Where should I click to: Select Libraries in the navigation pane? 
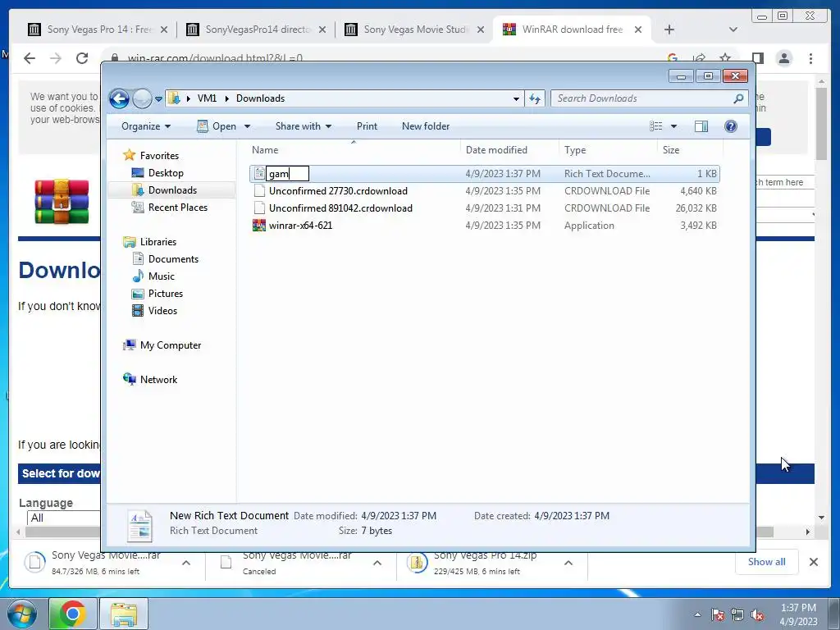click(158, 242)
